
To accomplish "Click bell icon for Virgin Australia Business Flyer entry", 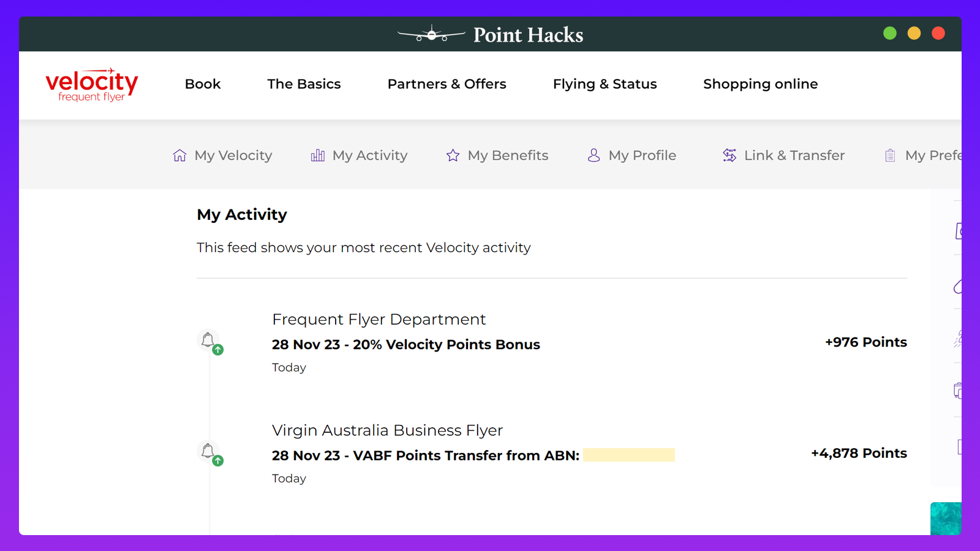I will pos(209,452).
